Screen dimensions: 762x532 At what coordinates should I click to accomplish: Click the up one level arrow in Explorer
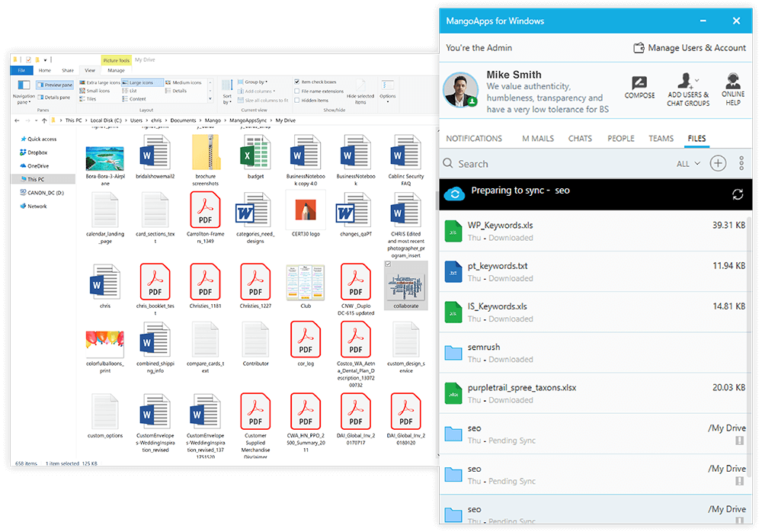(x=44, y=120)
